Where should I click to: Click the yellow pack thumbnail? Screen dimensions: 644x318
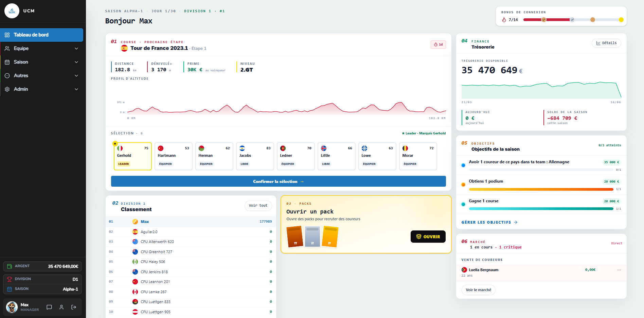point(330,237)
